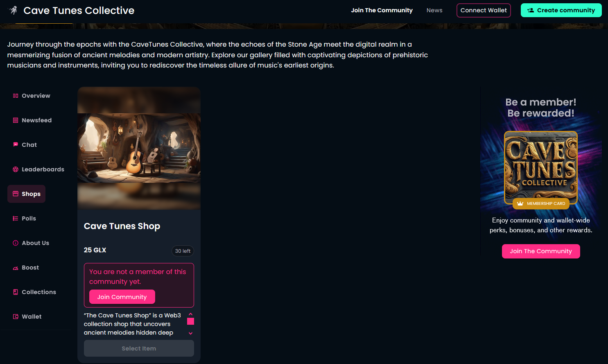This screenshot has height=364, width=608.
Task: Open the Shops menu item
Action: coord(26,194)
